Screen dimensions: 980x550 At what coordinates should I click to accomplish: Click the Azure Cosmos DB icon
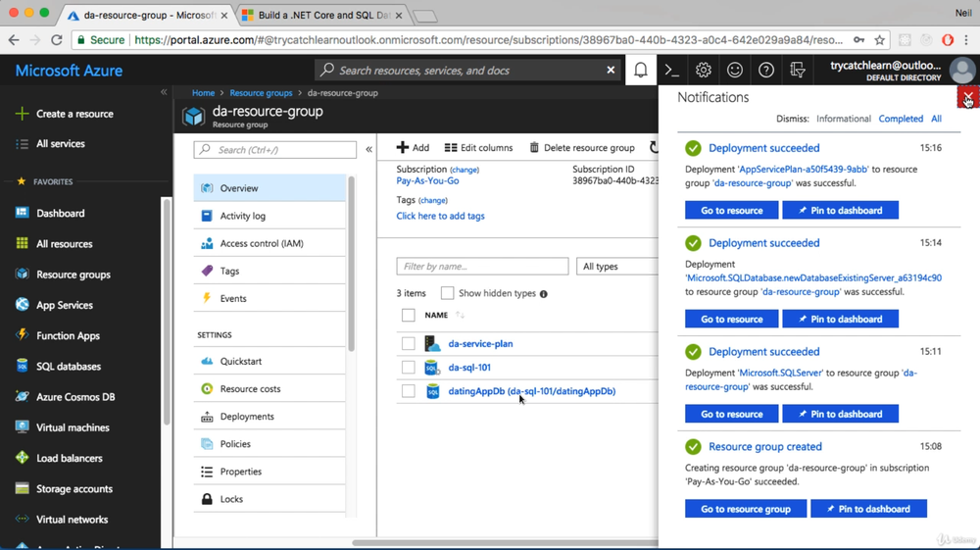[22, 397]
